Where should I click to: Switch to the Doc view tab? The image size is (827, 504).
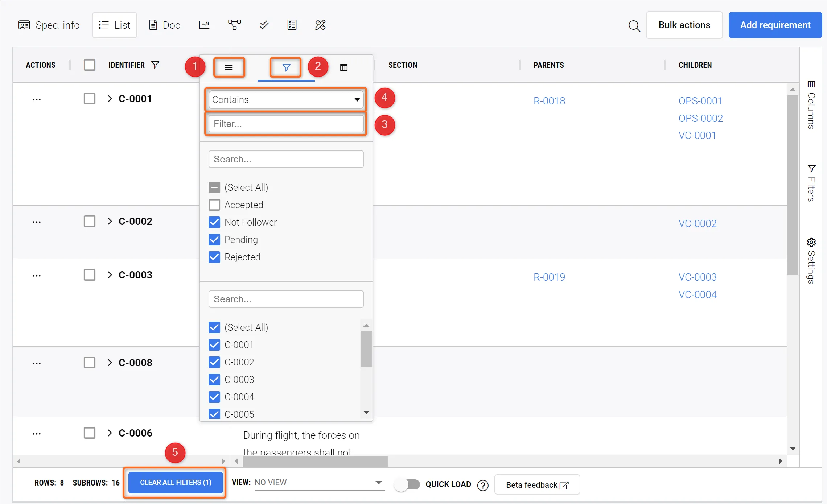coord(165,25)
